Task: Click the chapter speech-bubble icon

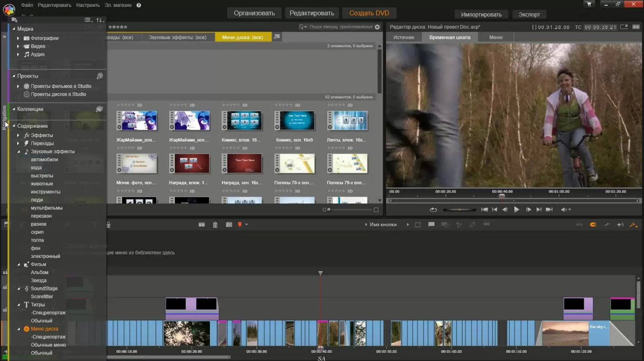Action: (431, 225)
